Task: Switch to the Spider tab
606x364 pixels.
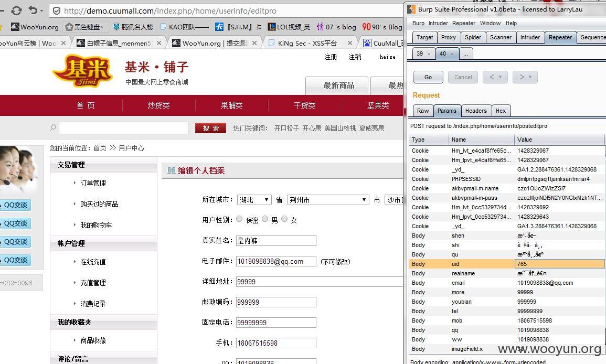Action: 473,37
